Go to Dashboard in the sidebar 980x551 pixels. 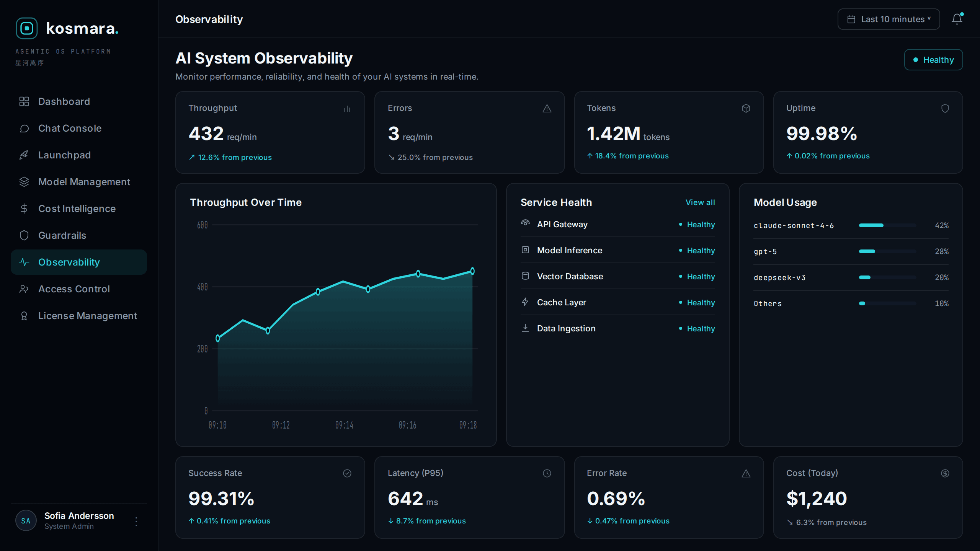tap(79, 101)
